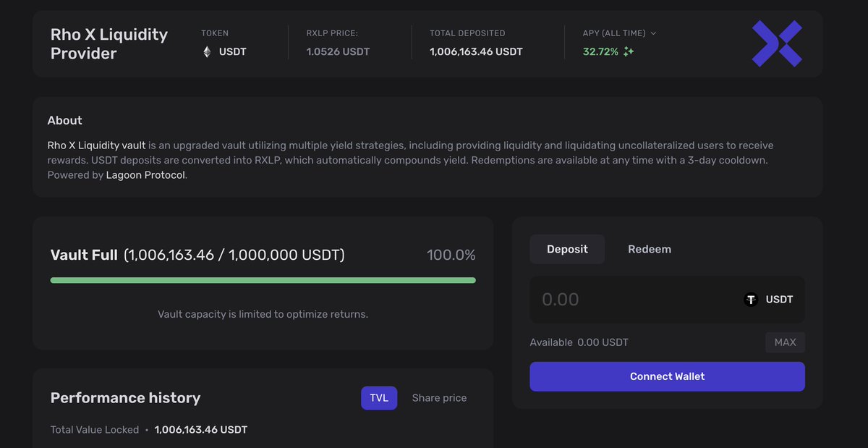
Task: Select the Share price chart view
Action: (439, 398)
